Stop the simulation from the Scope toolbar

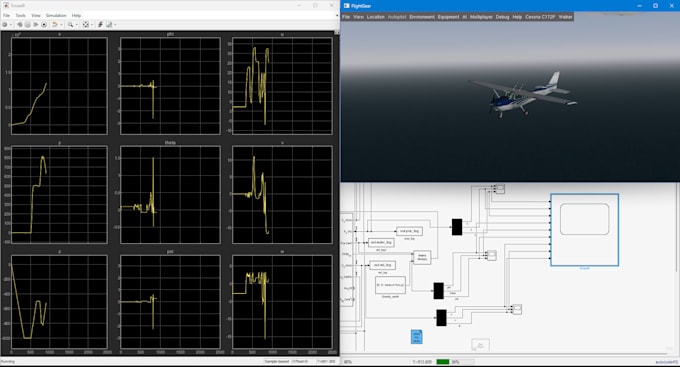click(x=44, y=25)
